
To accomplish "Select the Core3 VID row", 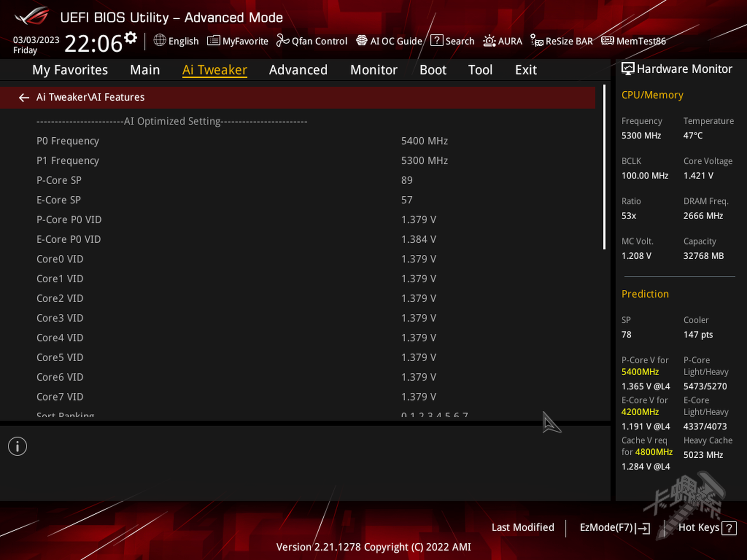I will [x=298, y=318].
